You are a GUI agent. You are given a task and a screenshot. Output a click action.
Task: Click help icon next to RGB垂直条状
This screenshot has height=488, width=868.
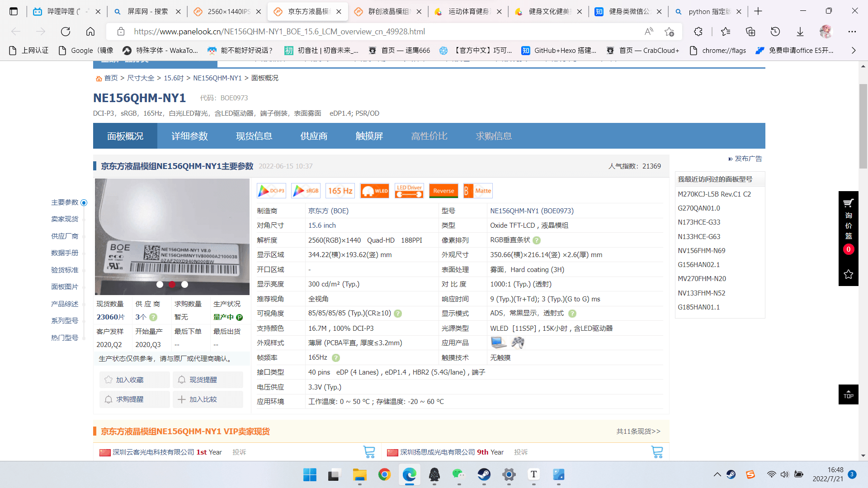(537, 240)
